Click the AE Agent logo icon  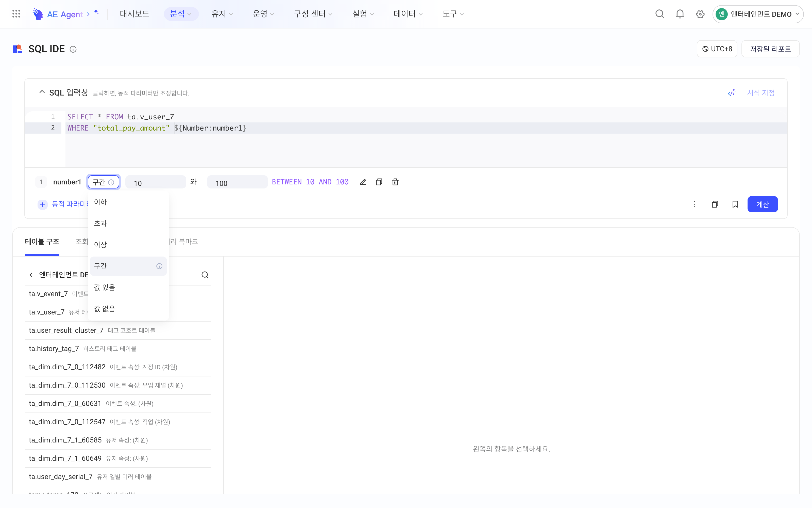tap(37, 14)
